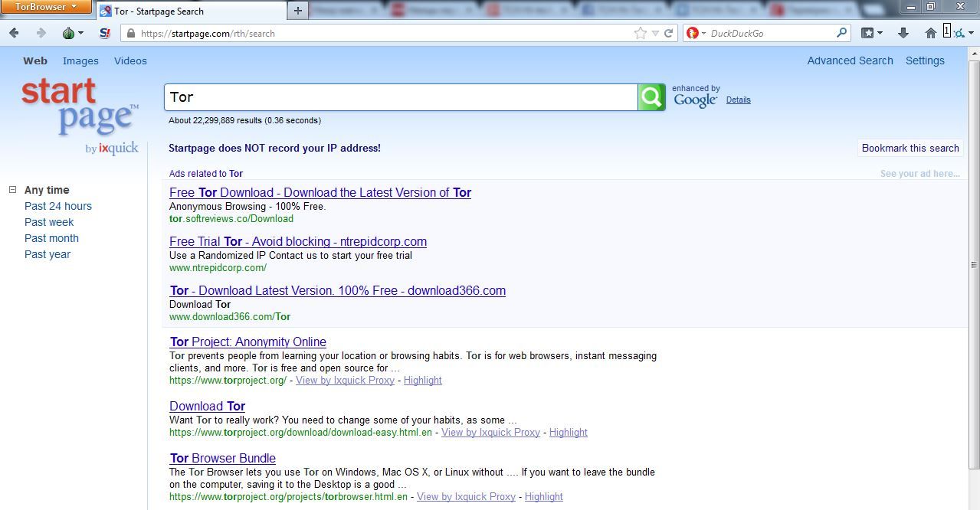Click Highlight for Download Tor result
980x510 pixels.
tap(569, 432)
